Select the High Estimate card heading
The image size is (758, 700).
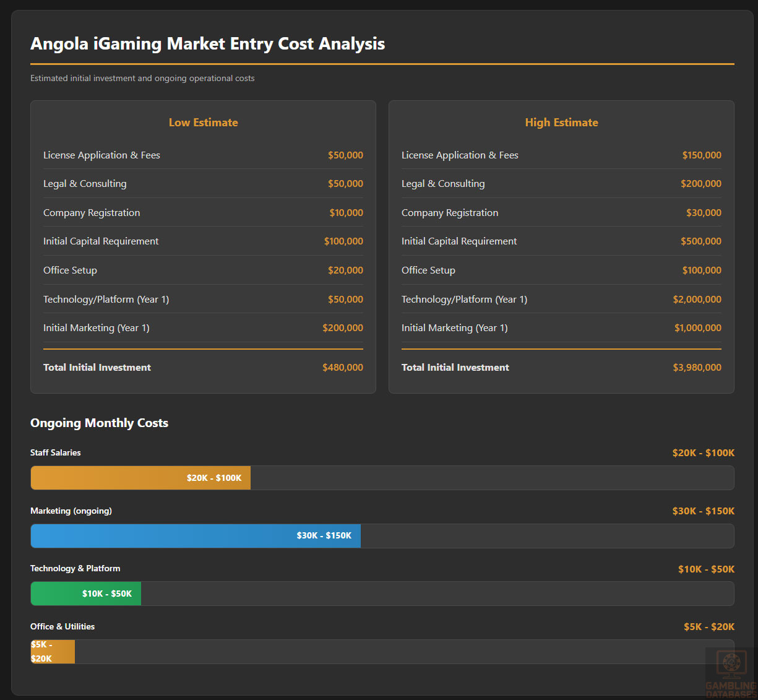[x=561, y=123]
